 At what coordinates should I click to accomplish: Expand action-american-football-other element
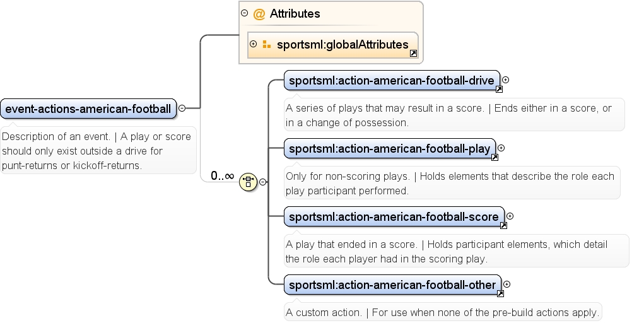tap(507, 284)
